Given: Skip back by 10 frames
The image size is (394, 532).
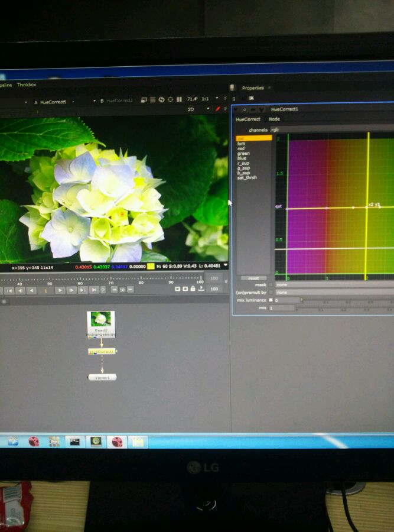Looking at the screenshot, I should click(115, 290).
